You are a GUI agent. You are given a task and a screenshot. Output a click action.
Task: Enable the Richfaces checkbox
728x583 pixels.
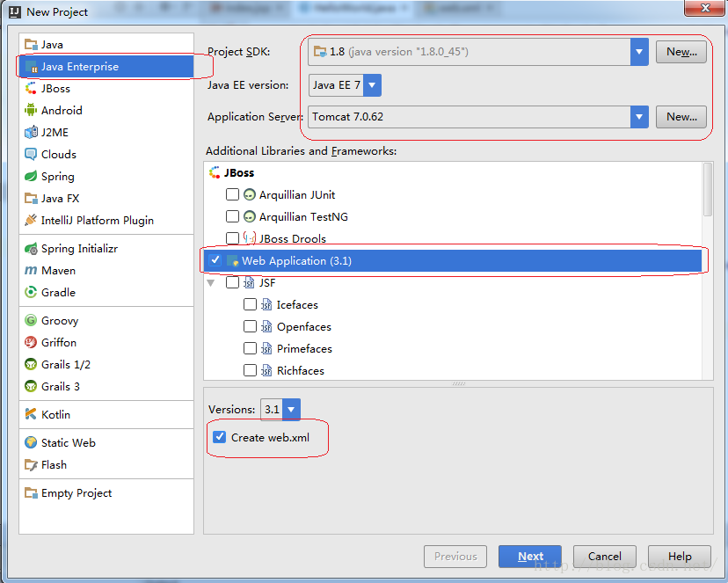click(250, 370)
